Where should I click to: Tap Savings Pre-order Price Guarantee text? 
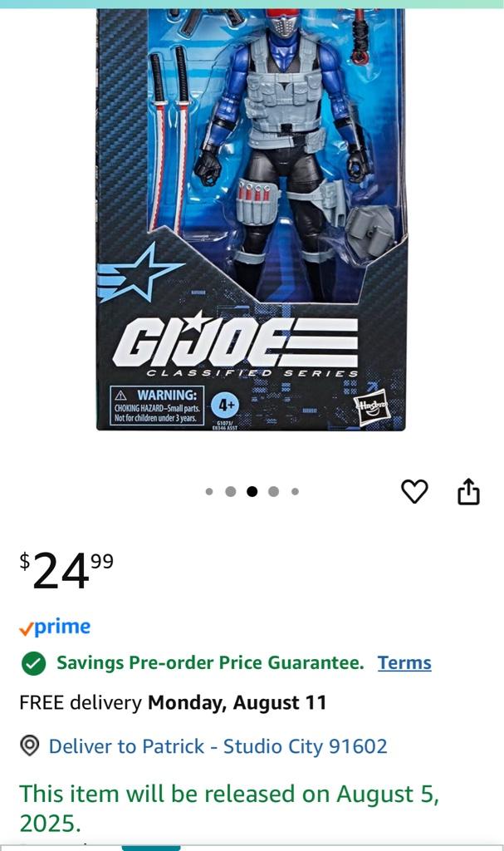(x=211, y=662)
